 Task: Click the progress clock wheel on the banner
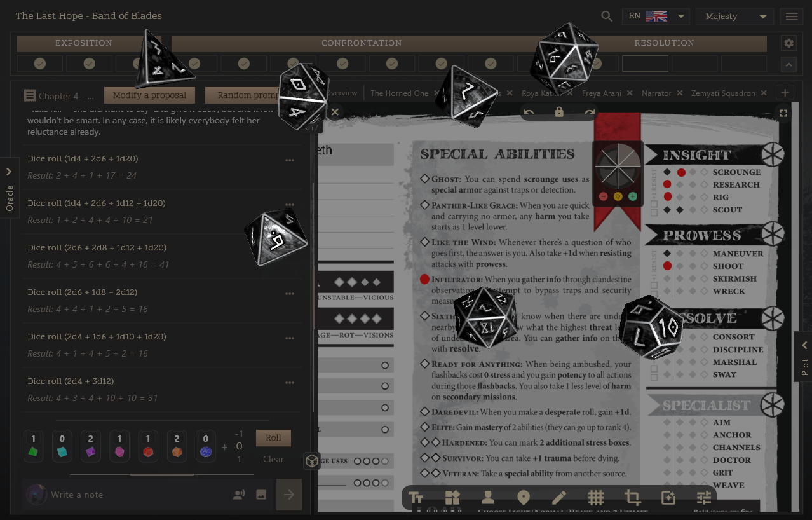pyautogui.click(x=618, y=165)
